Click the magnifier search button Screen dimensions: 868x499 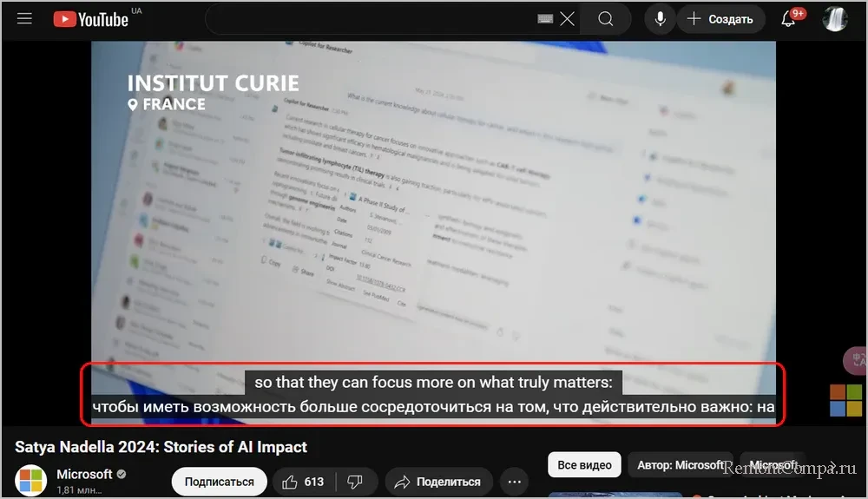[606, 19]
